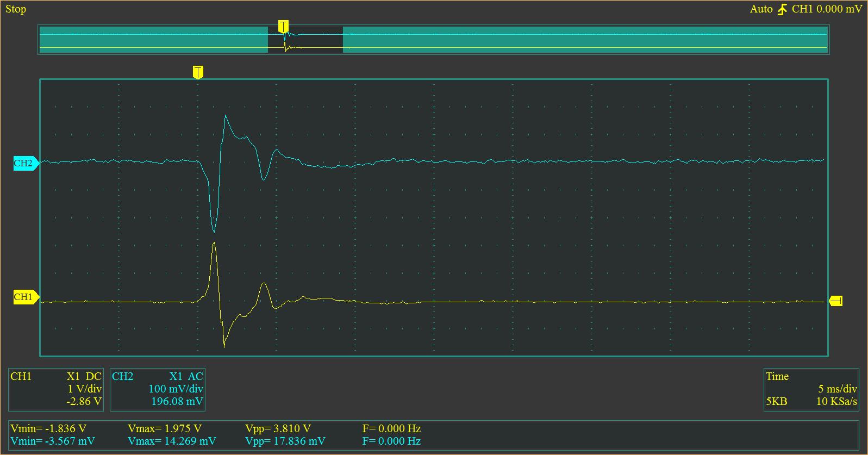Click the CH1 0.000 mV trigger level
This screenshot has width=868, height=455.
827,9
